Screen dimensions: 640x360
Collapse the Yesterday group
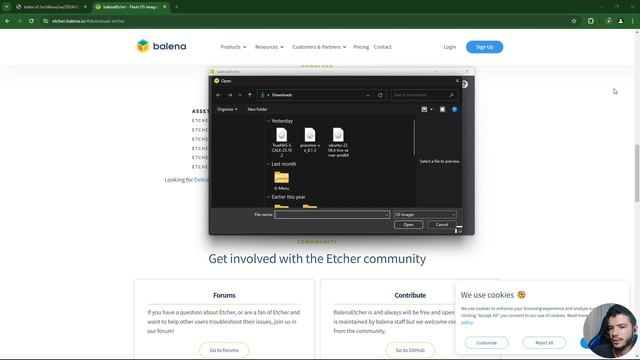[x=268, y=121]
